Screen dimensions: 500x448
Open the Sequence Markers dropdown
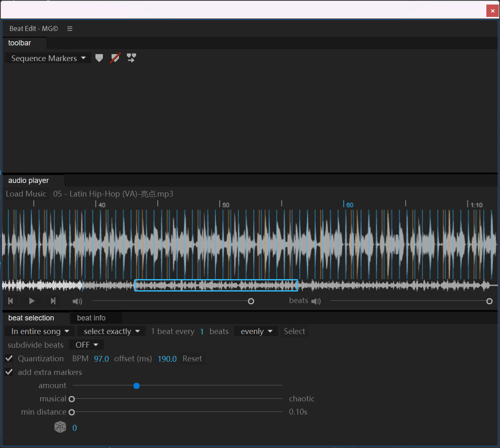click(48, 58)
